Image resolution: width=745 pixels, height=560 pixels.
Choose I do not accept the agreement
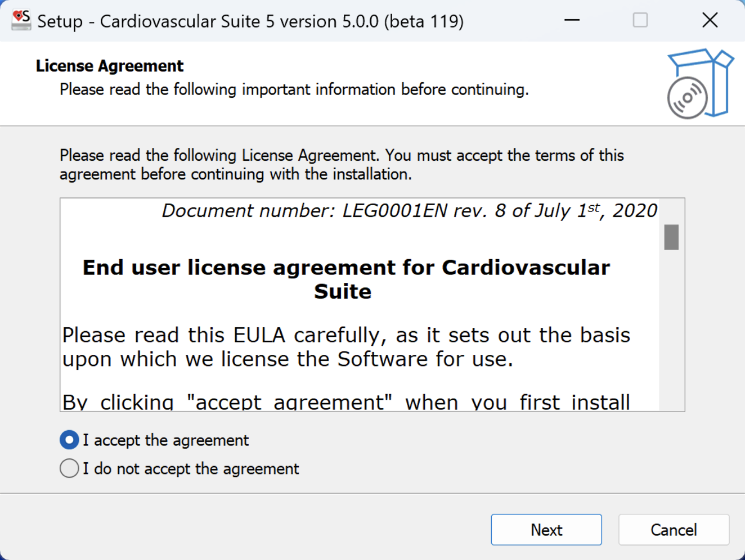(69, 468)
